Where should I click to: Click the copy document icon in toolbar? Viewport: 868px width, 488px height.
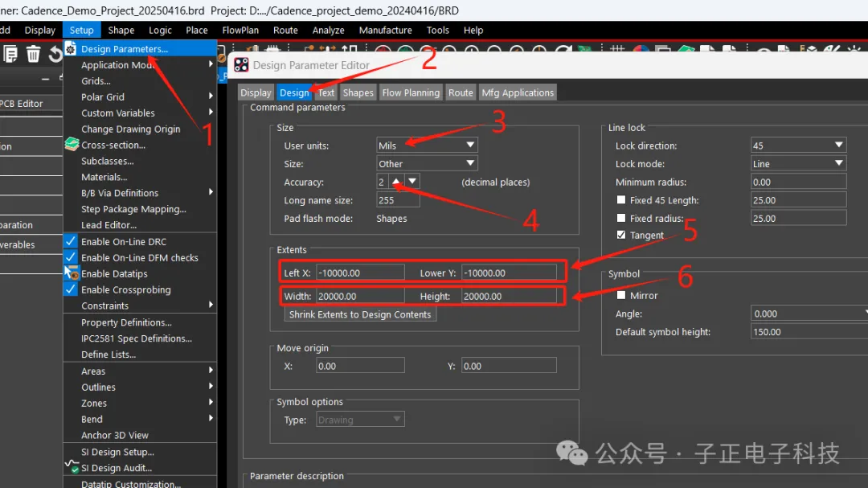pyautogui.click(x=10, y=54)
